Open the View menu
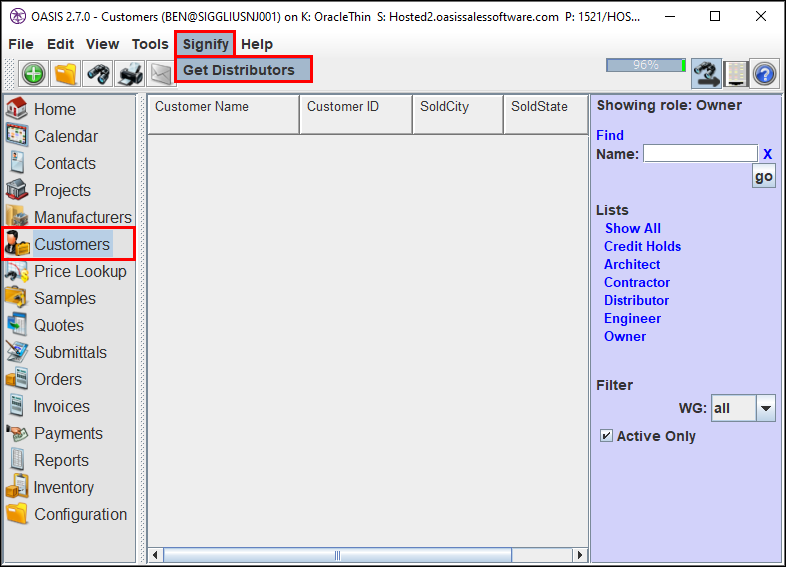This screenshot has width=786, height=567. pyautogui.click(x=102, y=44)
